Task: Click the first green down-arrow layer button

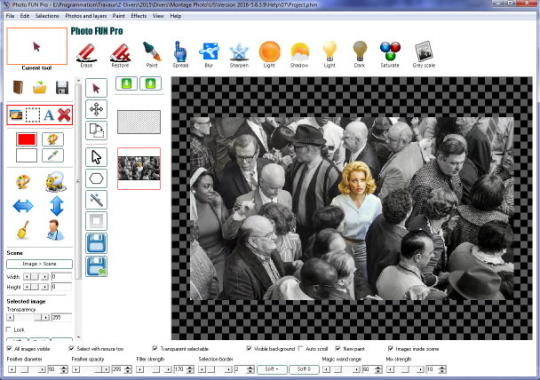Action: coord(126,84)
